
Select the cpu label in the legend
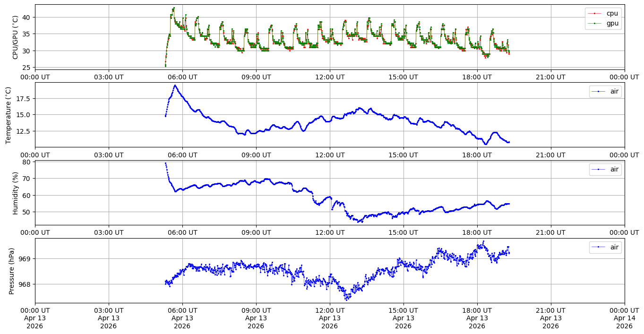tap(612, 13)
